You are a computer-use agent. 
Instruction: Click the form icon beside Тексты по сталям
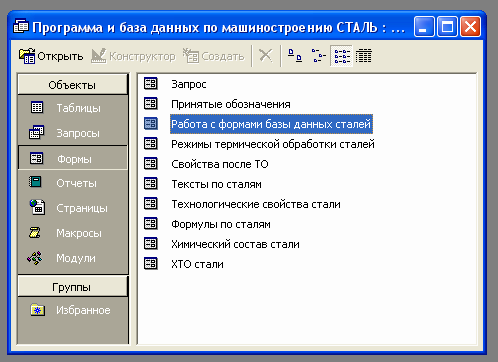click(x=150, y=183)
